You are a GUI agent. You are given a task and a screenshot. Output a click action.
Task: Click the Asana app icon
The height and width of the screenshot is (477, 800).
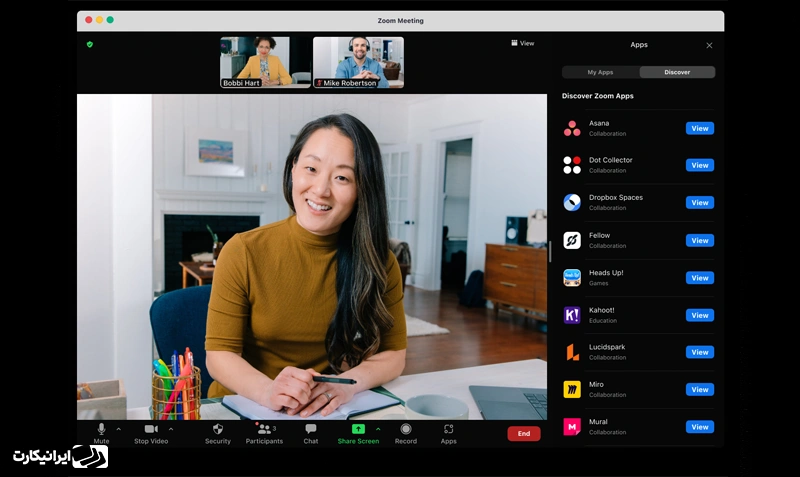[572, 128]
